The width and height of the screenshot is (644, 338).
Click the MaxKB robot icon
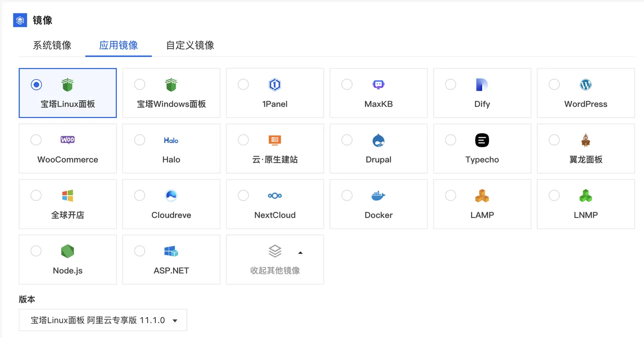tap(379, 85)
